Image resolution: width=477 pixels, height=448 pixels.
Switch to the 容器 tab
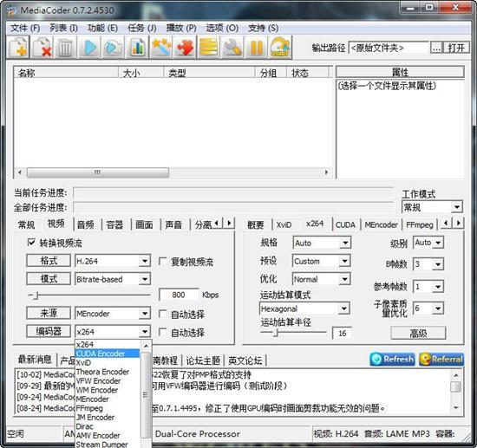coord(114,224)
